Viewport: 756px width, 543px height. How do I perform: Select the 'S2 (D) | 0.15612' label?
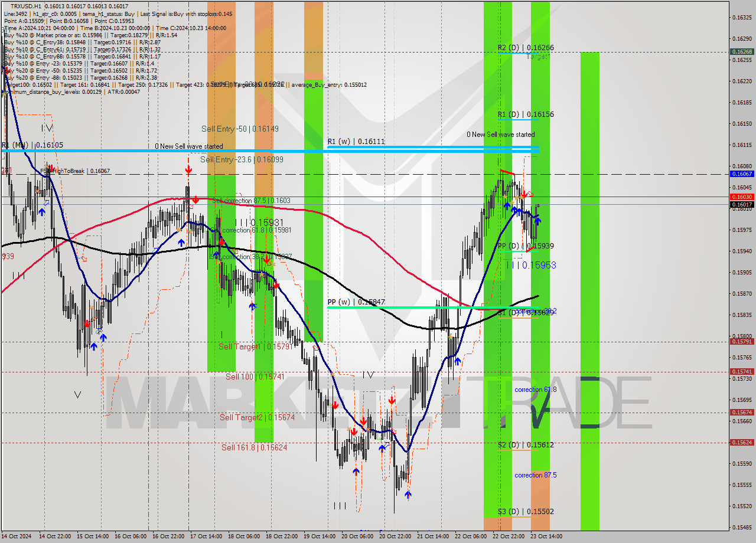pos(525,445)
